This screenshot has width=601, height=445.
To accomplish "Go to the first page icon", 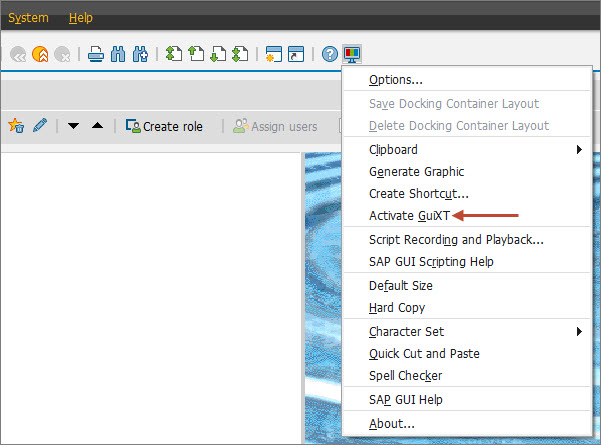I will [x=174, y=54].
